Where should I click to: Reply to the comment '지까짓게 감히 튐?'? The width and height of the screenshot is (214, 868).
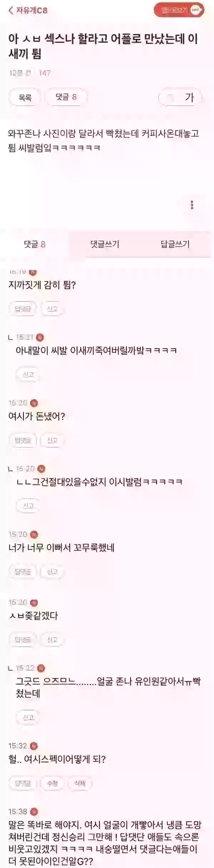[x=22, y=309]
